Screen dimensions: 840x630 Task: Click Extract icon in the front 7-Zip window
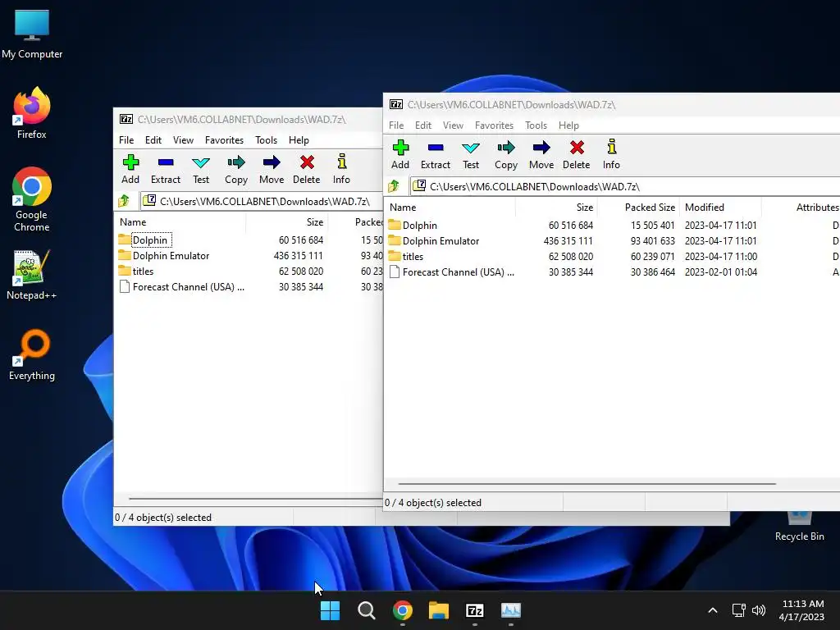click(436, 148)
